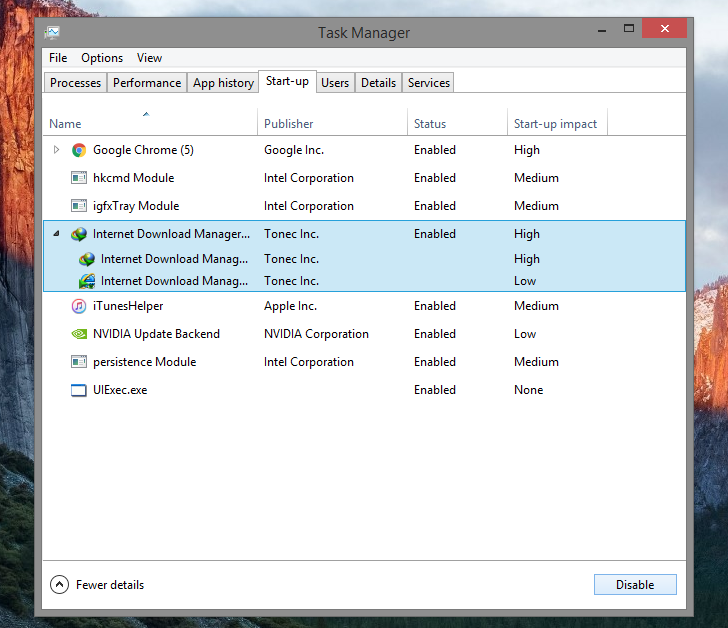The height and width of the screenshot is (628, 728).
Task: Collapse the Internet Download Manager group
Action: point(57,233)
